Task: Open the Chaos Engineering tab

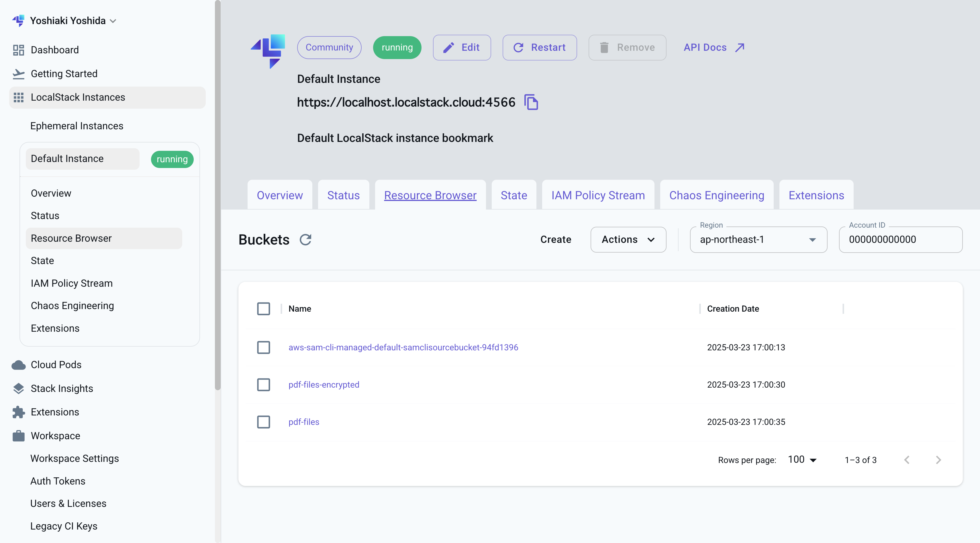Action: tap(716, 195)
